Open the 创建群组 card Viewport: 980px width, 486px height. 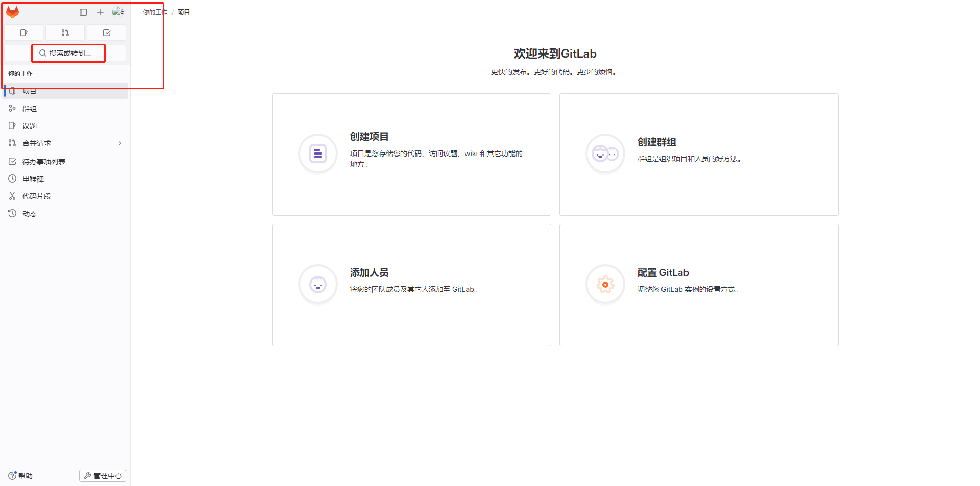(699, 155)
